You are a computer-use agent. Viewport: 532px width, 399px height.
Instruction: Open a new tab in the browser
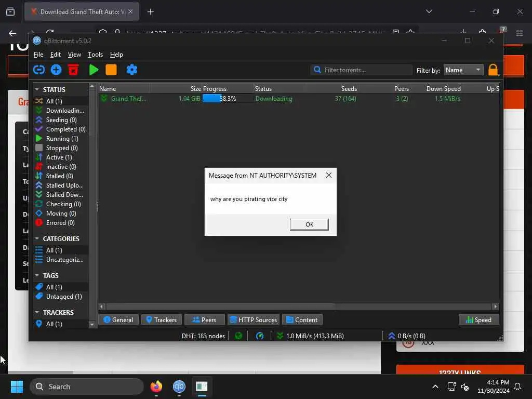(x=150, y=12)
